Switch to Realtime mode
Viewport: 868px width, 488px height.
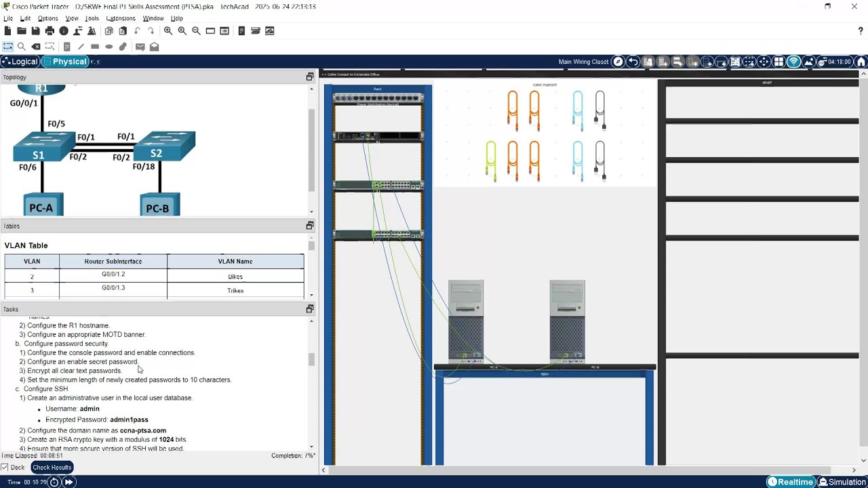(x=790, y=482)
